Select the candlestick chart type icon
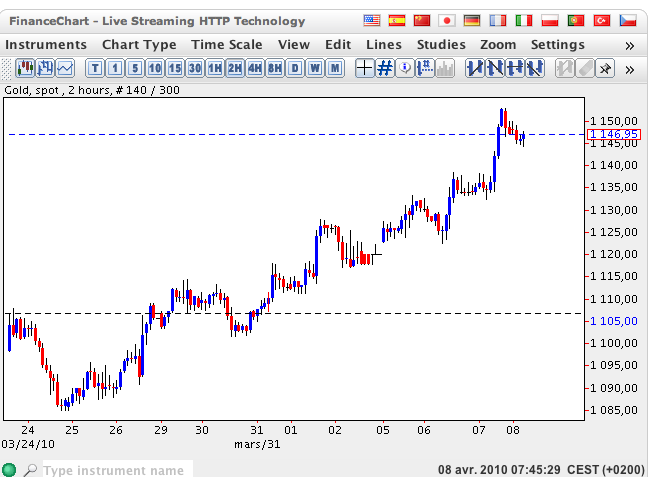 pyautogui.click(x=26, y=68)
